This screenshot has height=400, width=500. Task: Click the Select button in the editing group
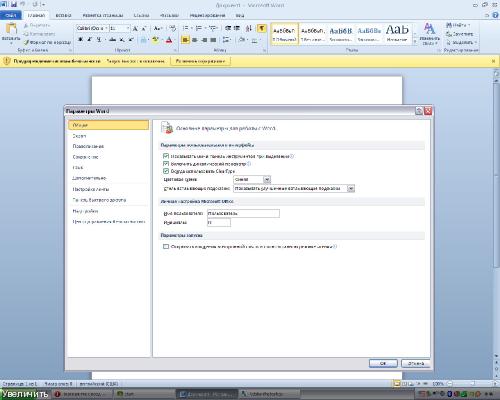461,43
